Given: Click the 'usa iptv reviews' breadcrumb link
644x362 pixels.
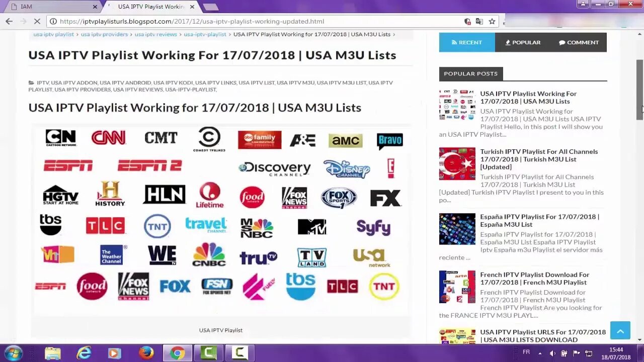Looking at the screenshot, I should coord(155,34).
